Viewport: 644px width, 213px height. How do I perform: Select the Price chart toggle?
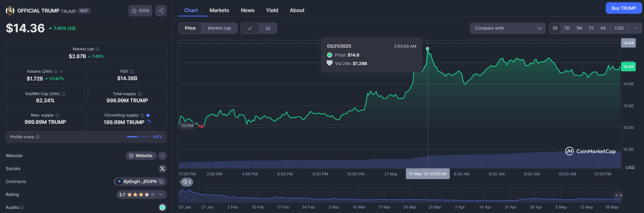pos(190,28)
